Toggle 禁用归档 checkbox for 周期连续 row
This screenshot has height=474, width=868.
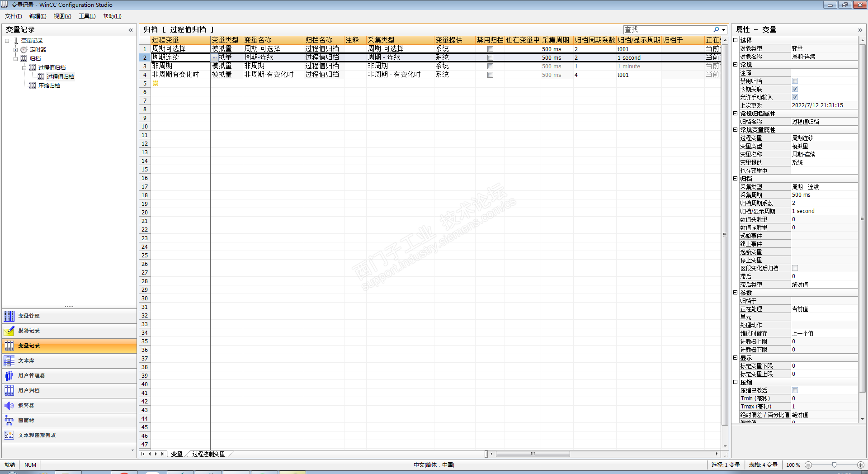(x=490, y=57)
